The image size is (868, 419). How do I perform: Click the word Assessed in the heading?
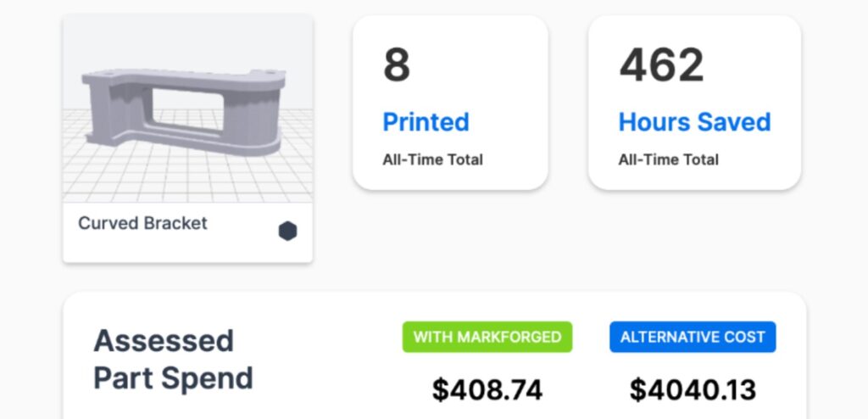(x=152, y=341)
